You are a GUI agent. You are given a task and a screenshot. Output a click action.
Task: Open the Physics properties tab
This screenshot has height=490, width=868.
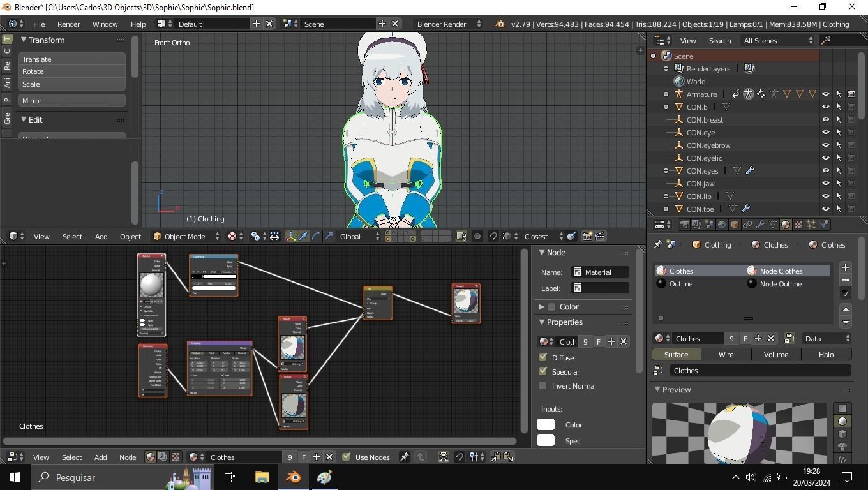(824, 225)
